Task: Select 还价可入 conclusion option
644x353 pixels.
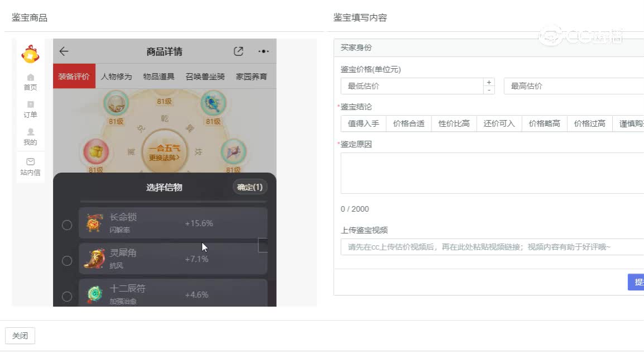Action: [x=499, y=123]
